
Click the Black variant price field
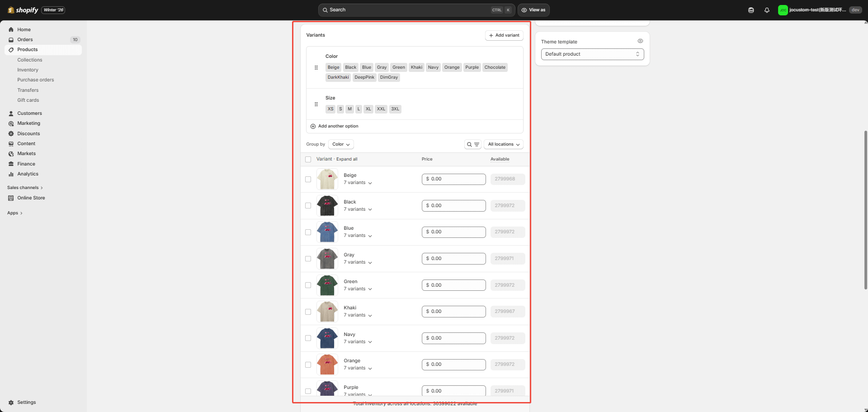453,206
